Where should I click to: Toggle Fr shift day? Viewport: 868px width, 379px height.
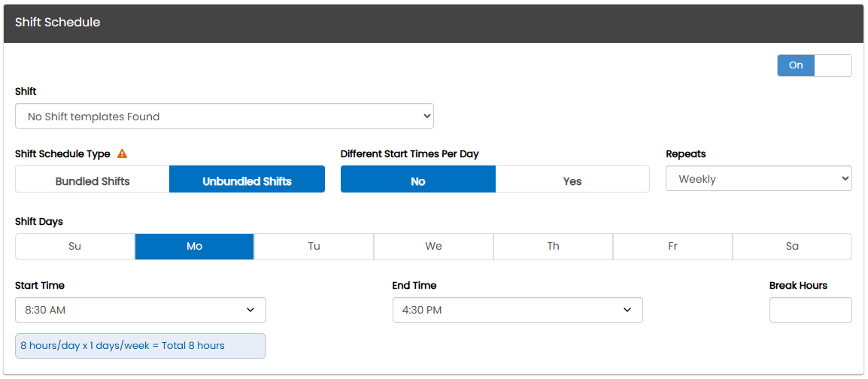tap(672, 247)
